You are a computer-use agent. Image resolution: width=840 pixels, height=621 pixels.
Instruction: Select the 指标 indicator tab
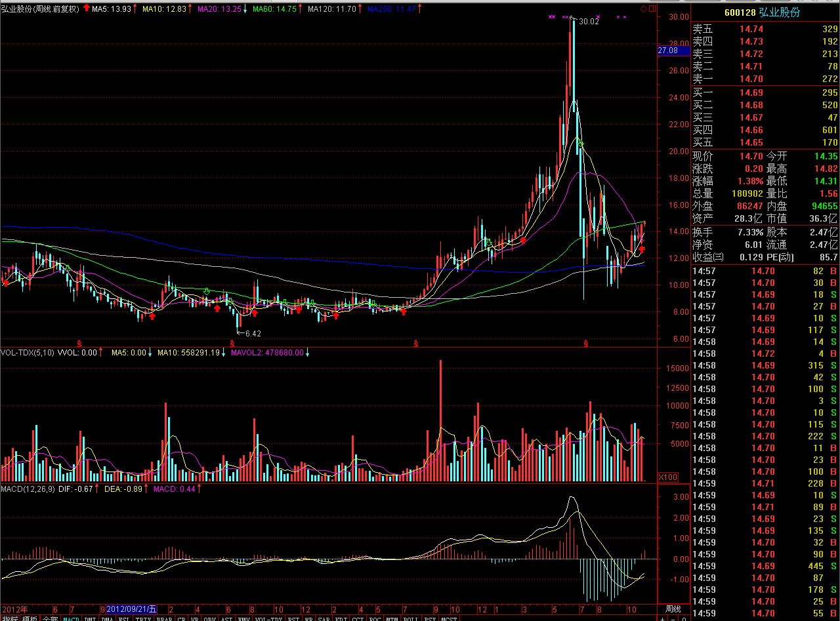click(10, 617)
